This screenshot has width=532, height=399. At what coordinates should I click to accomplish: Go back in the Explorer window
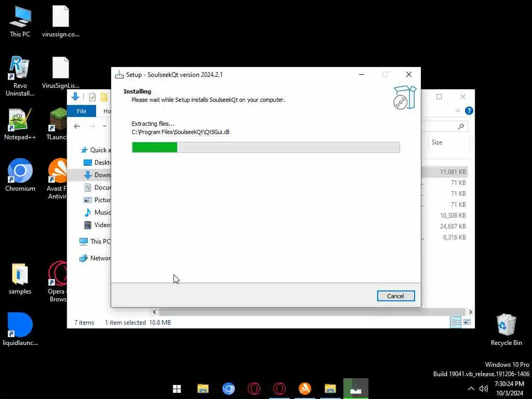pos(77,126)
